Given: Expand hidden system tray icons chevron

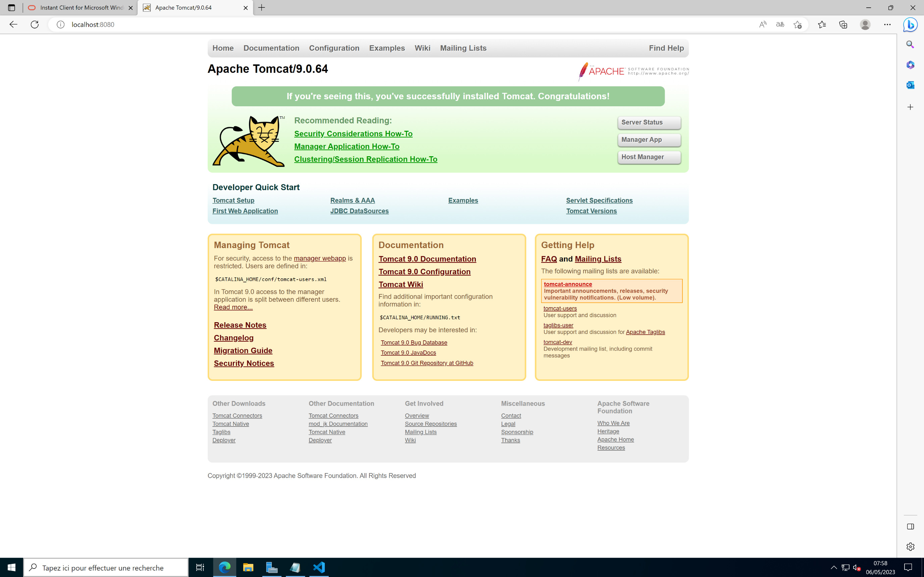Looking at the screenshot, I should pyautogui.click(x=834, y=568).
